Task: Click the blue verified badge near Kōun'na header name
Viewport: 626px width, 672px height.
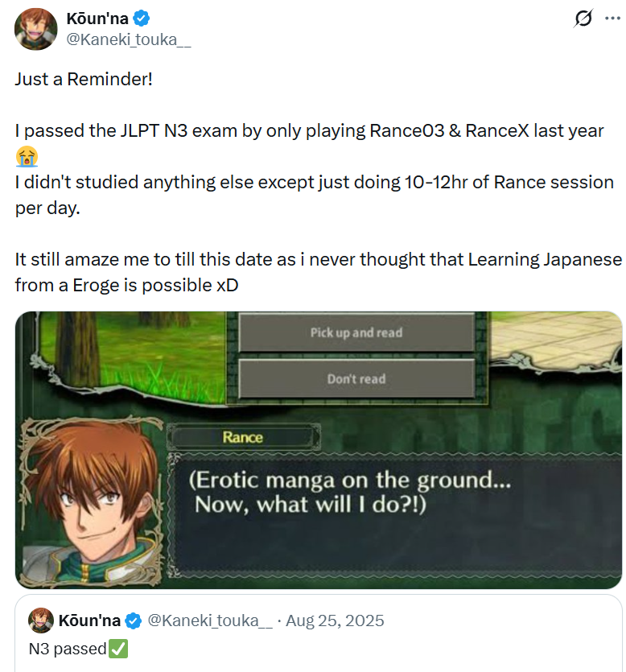Action: click(142, 19)
